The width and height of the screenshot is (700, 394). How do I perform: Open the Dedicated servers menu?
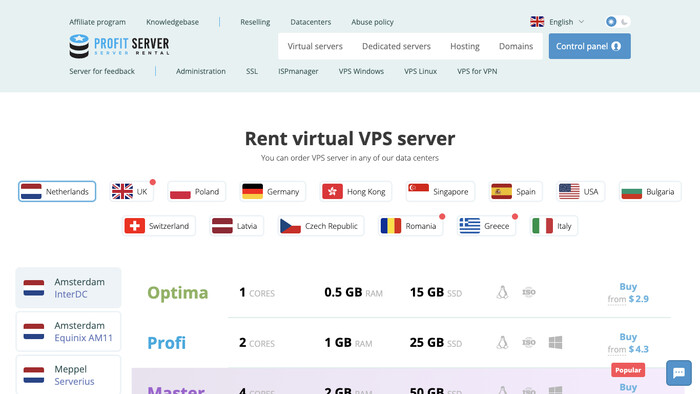tap(396, 46)
